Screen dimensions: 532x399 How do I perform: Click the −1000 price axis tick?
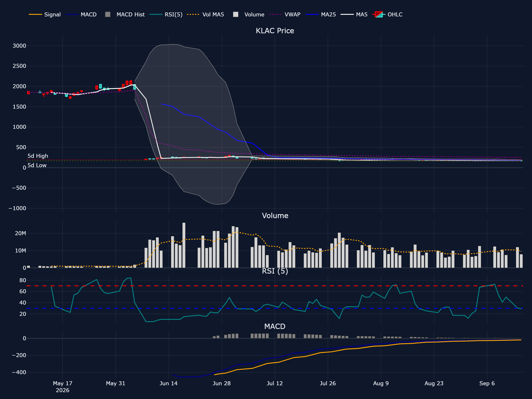coord(17,208)
